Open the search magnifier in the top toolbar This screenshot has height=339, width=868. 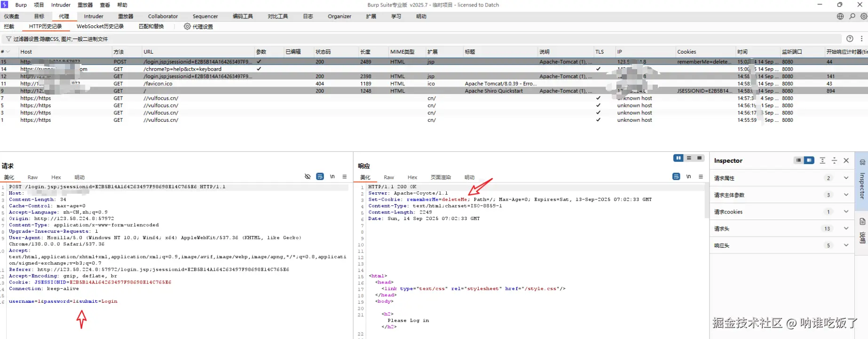coord(852,16)
